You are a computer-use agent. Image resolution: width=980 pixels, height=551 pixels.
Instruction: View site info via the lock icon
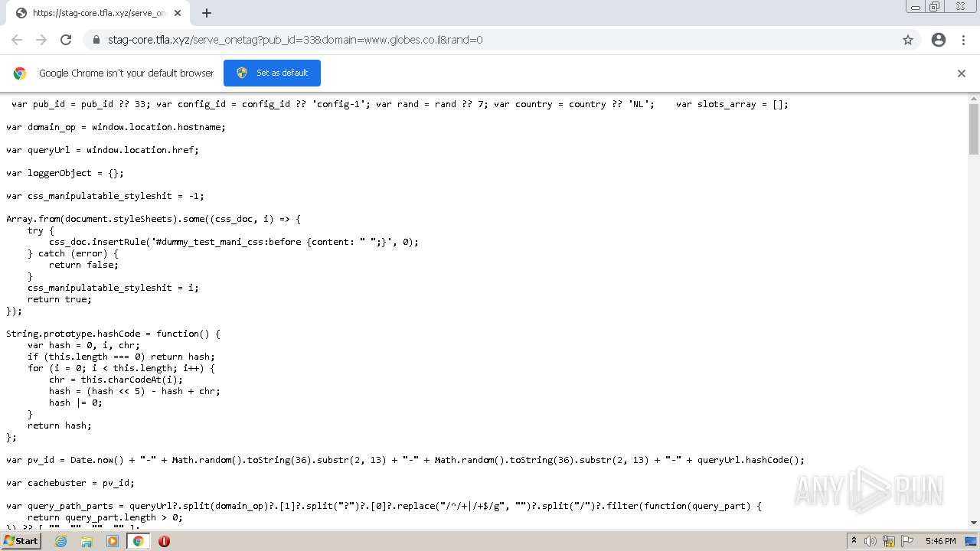point(96,40)
